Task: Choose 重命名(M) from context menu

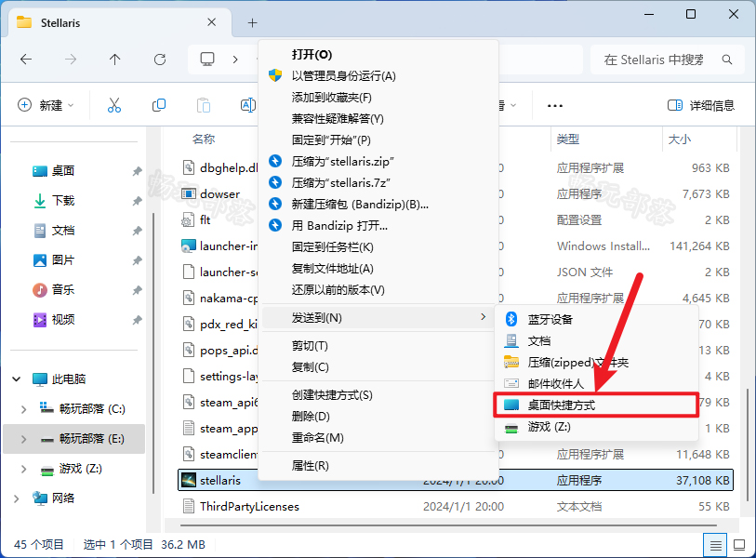Action: click(378, 438)
